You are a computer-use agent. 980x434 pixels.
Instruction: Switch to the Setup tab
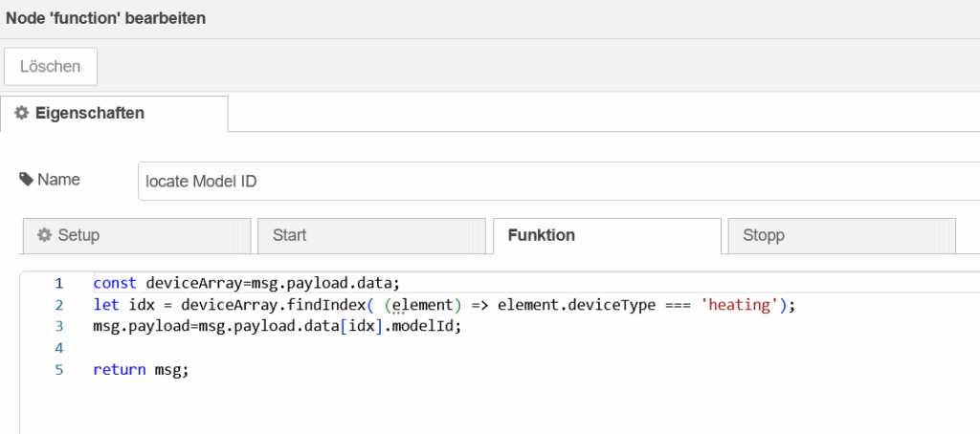point(136,235)
